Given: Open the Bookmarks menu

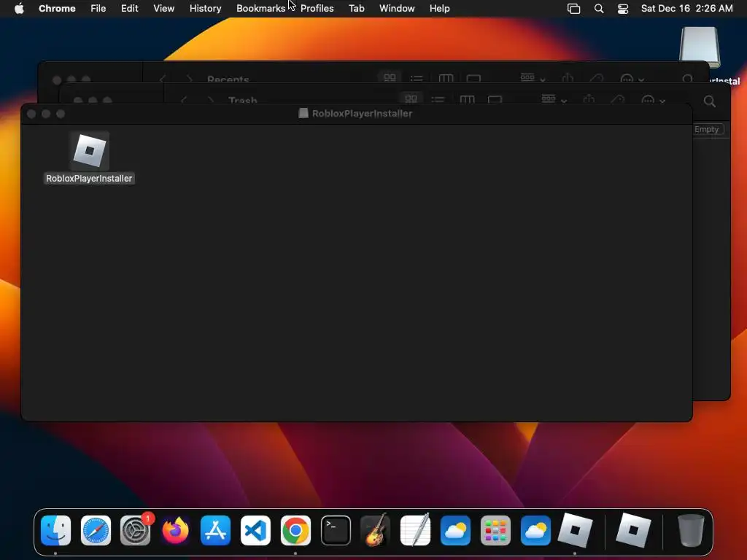Looking at the screenshot, I should 260,8.
